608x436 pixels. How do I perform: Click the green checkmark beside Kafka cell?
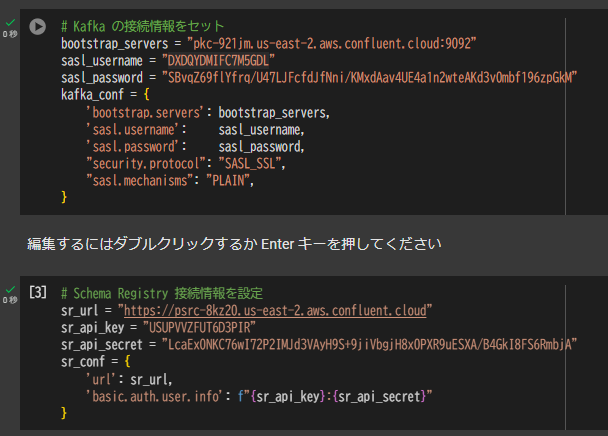(x=10, y=23)
